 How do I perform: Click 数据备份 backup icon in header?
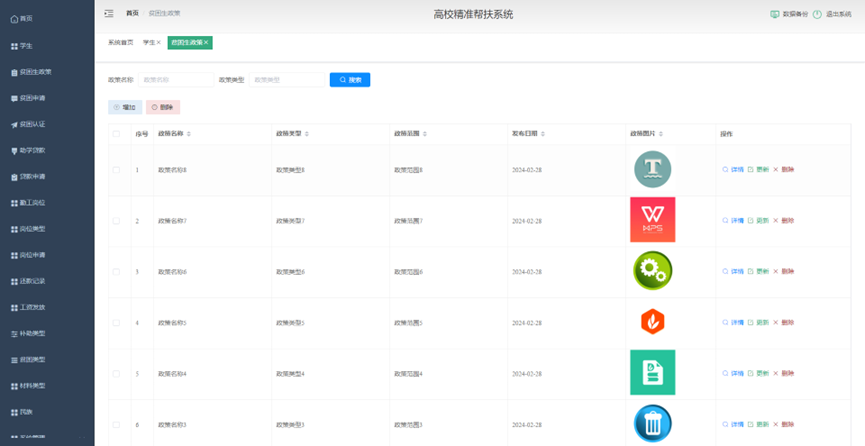(775, 14)
